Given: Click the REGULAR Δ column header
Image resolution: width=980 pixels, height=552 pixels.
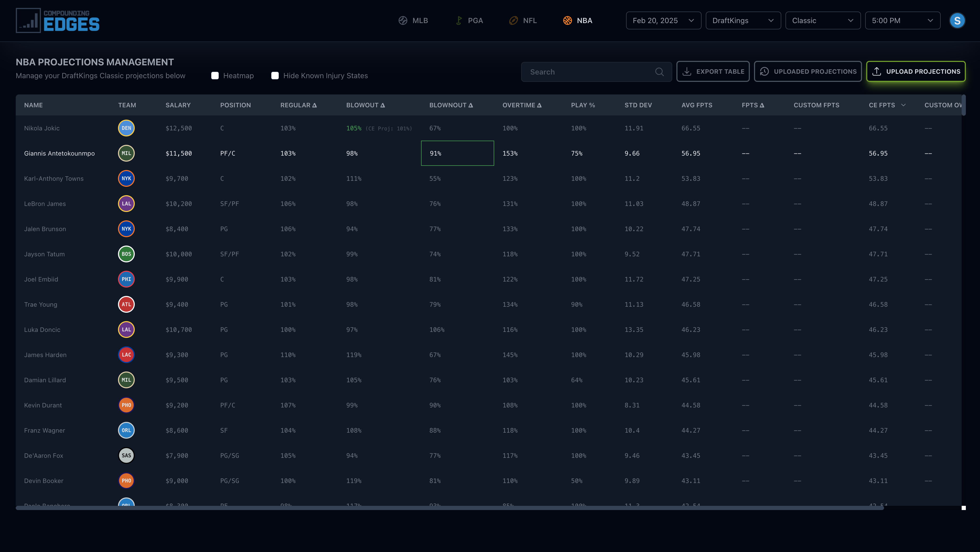Looking at the screenshot, I should [x=299, y=105].
